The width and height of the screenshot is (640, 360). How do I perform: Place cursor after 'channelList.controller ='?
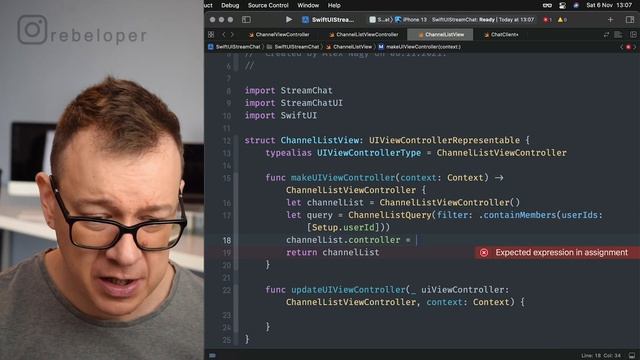click(416, 240)
